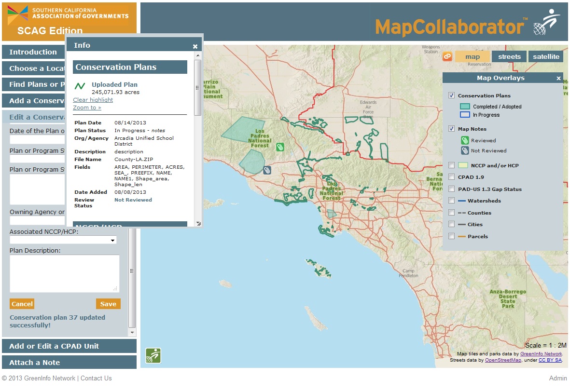The height and width of the screenshot is (392, 570).
Task: Click the orange link icon beside map button
Action: tap(447, 56)
